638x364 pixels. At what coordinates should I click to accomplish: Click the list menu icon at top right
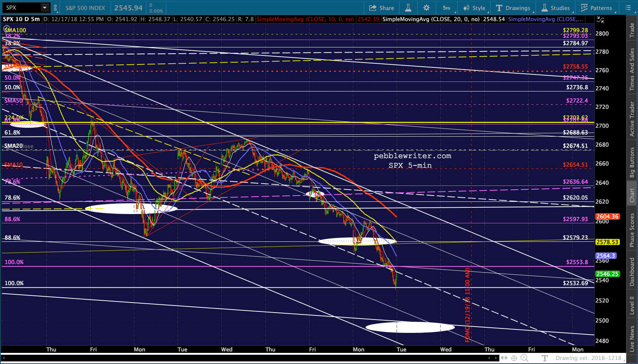point(628,8)
